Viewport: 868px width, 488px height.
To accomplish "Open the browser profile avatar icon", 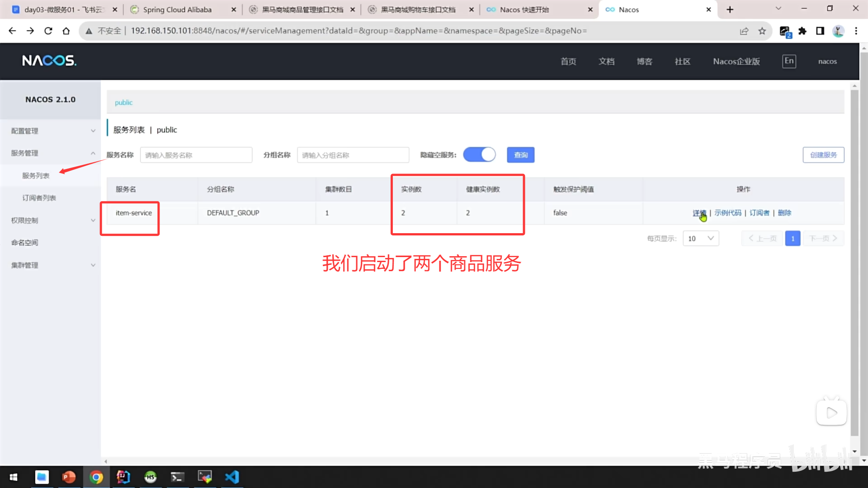I will (838, 31).
